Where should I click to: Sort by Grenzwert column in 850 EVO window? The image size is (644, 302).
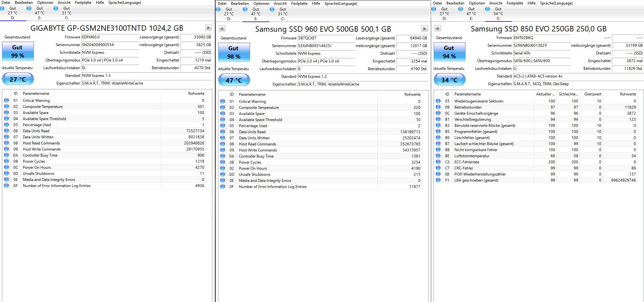[x=592, y=94]
